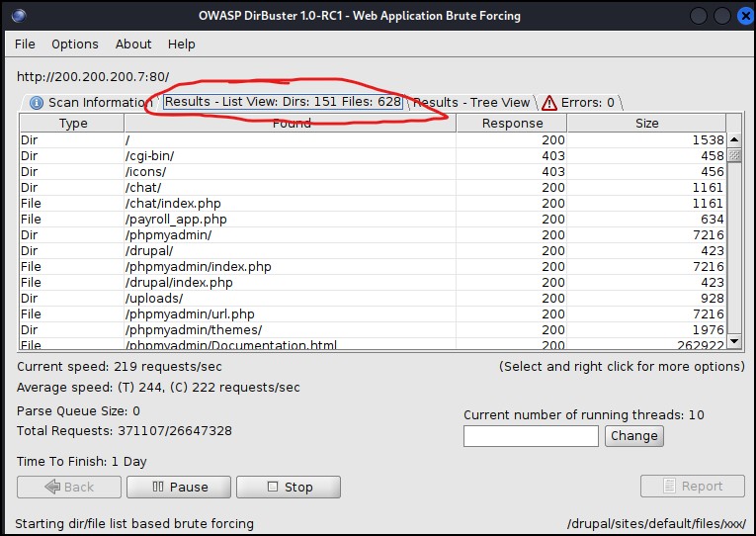Click the Scan Information tab info icon
Viewport: 756px width, 536px height.
(x=37, y=103)
